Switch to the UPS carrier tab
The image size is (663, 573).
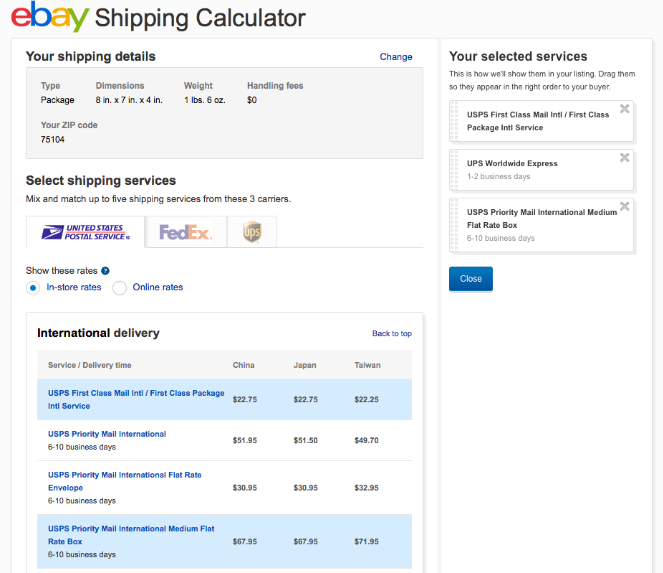coord(251,233)
